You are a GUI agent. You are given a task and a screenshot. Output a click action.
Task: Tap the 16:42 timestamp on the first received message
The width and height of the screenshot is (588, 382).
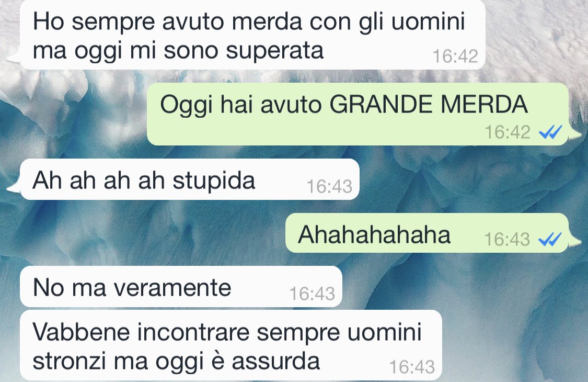(x=455, y=57)
